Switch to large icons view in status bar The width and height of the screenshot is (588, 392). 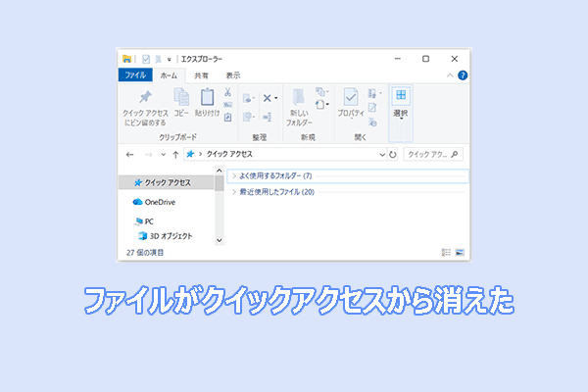pos(460,253)
